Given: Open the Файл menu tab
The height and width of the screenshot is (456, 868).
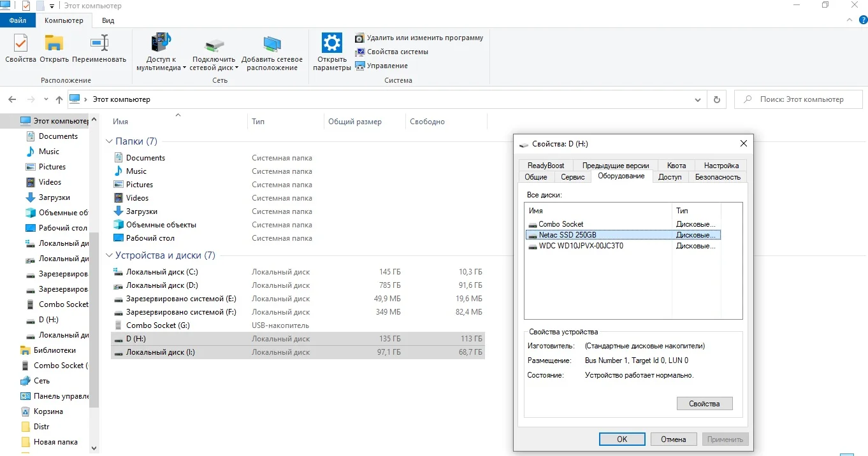Looking at the screenshot, I should tap(18, 20).
